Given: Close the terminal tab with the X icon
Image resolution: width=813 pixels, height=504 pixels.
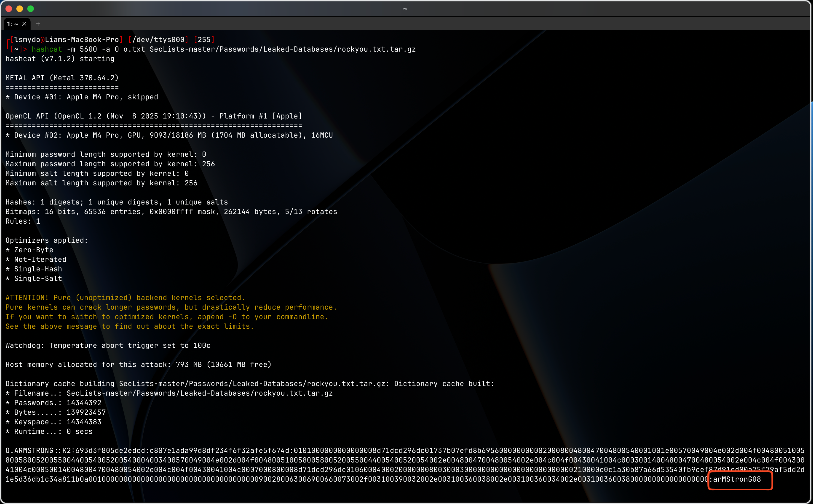Looking at the screenshot, I should (x=24, y=24).
